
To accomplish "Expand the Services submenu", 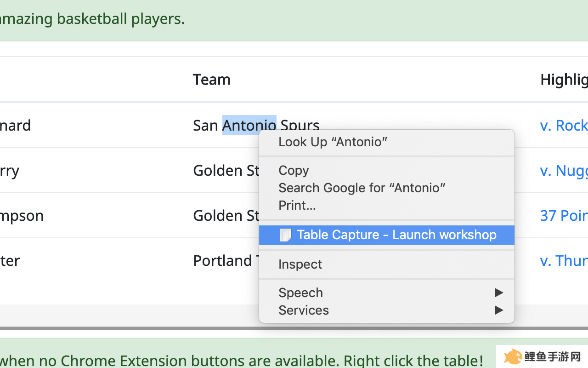I will pos(387,310).
